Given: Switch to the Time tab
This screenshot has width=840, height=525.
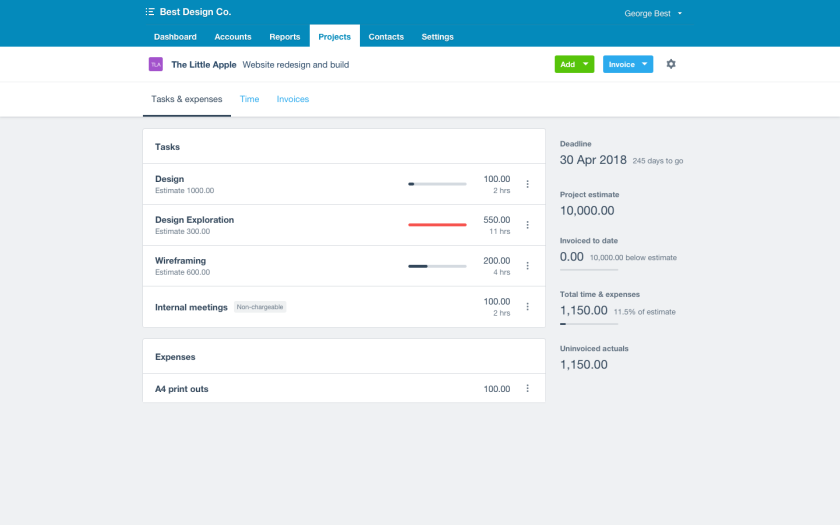Looking at the screenshot, I should pos(249,99).
